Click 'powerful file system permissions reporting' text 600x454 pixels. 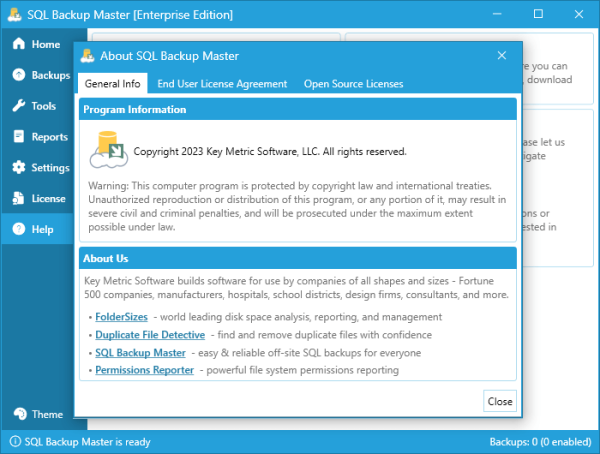click(302, 370)
